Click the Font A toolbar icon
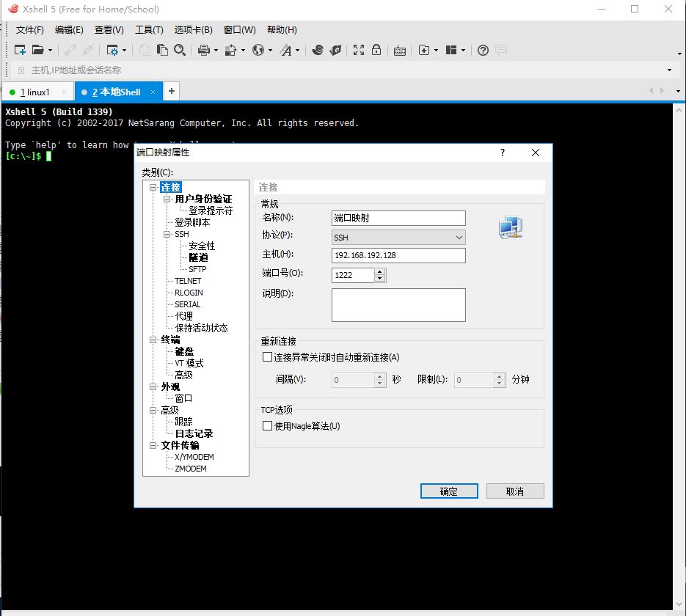686x616 pixels. coord(285,51)
